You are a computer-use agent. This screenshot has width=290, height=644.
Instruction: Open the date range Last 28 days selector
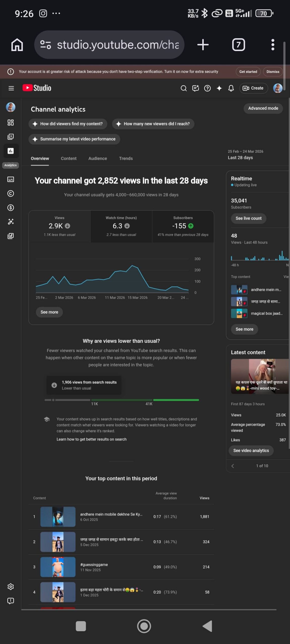pyautogui.click(x=245, y=155)
